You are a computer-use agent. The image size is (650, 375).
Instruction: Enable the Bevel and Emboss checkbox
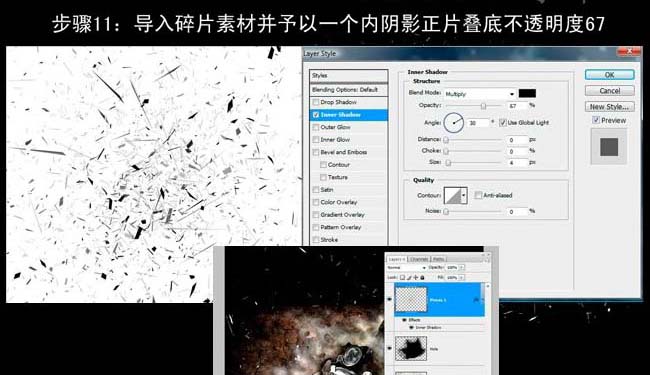316,152
